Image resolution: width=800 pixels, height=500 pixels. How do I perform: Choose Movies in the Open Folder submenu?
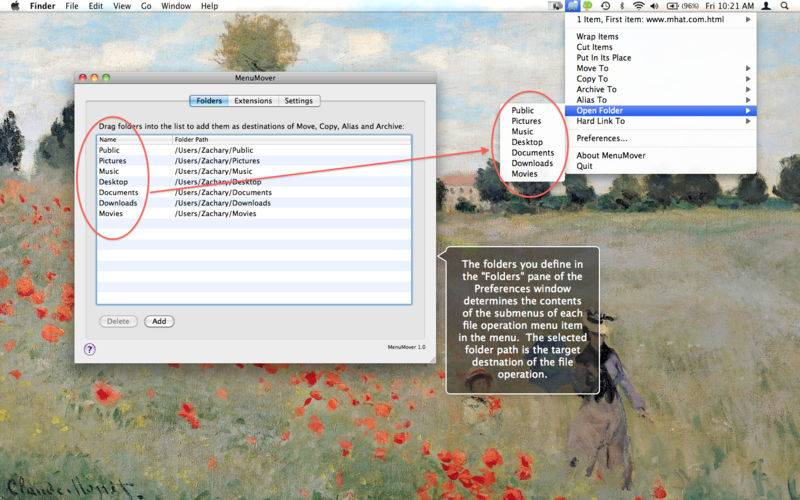[x=524, y=174]
